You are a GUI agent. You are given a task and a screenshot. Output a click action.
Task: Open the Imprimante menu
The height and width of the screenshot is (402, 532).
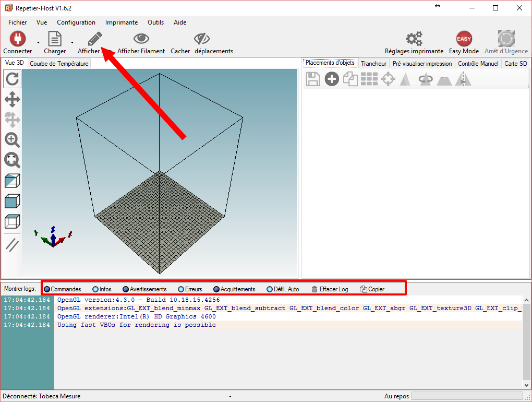coord(122,22)
